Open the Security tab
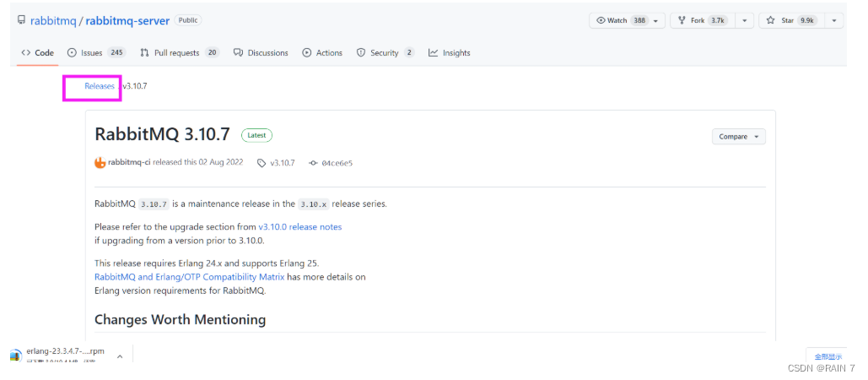The height and width of the screenshot is (380, 868). click(385, 52)
